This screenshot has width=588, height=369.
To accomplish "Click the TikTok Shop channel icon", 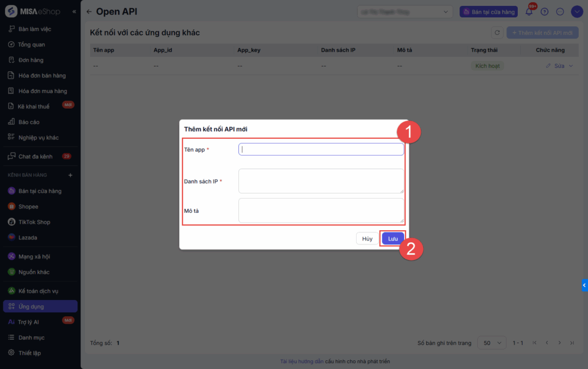I will click(11, 222).
